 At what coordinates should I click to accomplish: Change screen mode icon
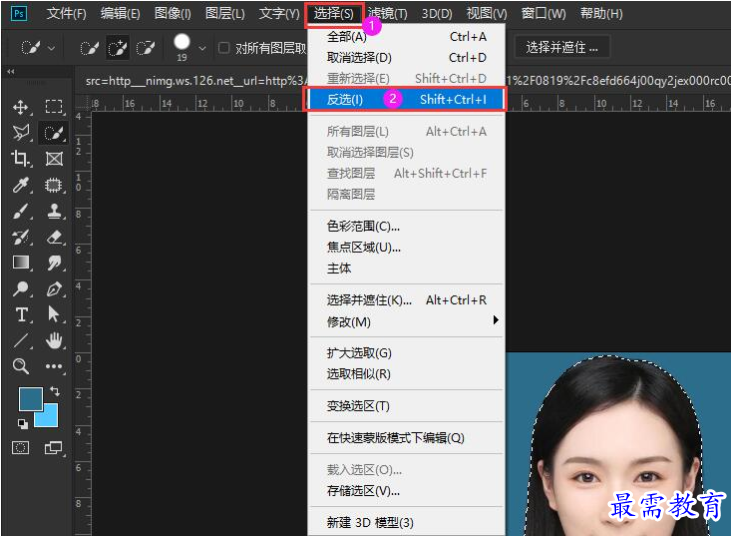53,448
